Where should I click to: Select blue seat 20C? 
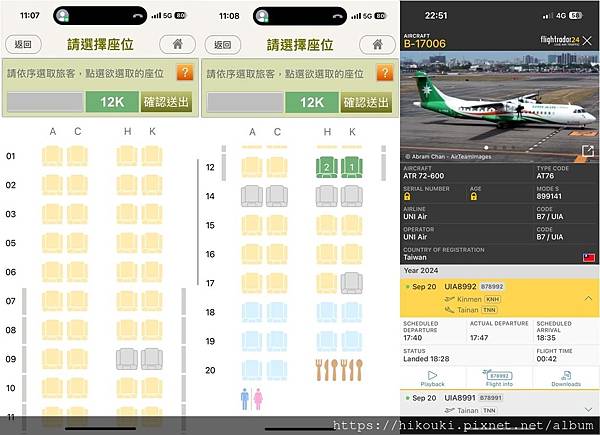(277, 370)
